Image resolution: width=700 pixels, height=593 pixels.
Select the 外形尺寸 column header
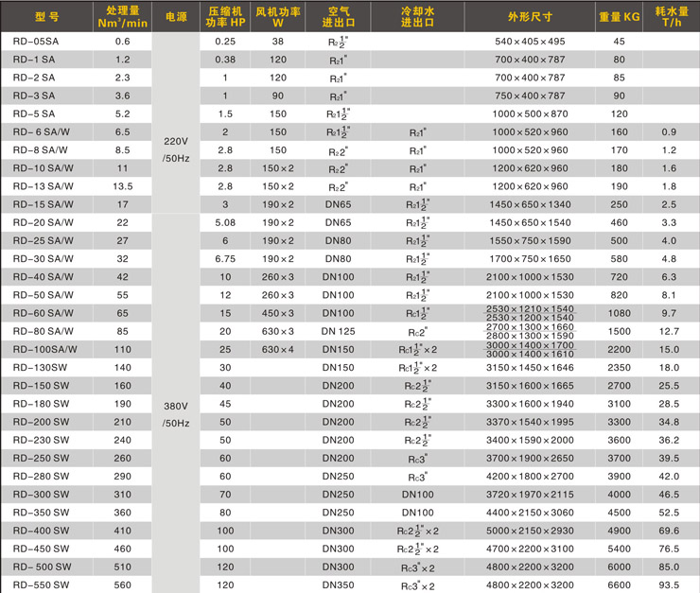coord(530,17)
